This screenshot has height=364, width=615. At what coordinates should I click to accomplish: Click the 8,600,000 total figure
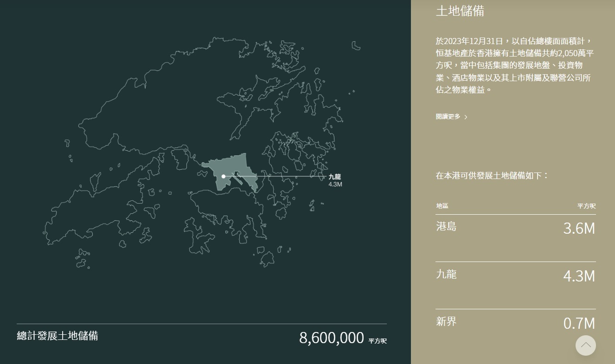332,338
